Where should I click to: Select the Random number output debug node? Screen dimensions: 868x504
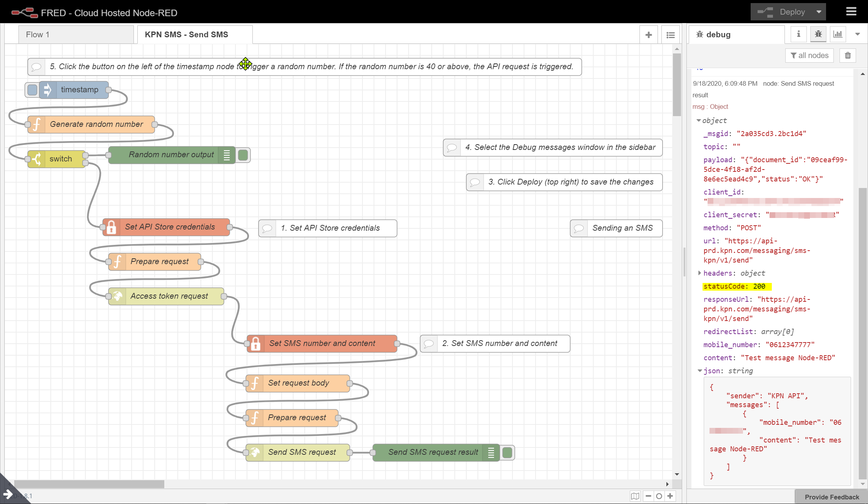[x=172, y=155]
